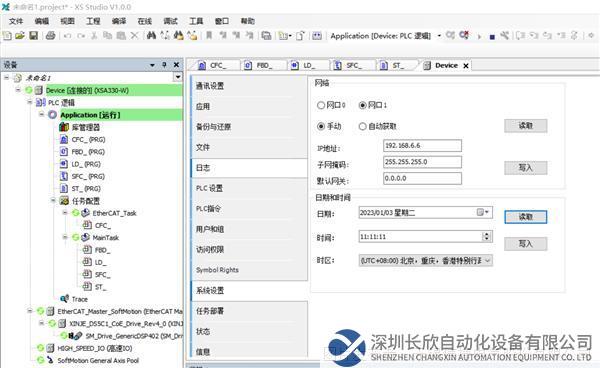This screenshot has width=600, height=368.
Task: Click the Save toolbar icon
Action: click(34, 36)
